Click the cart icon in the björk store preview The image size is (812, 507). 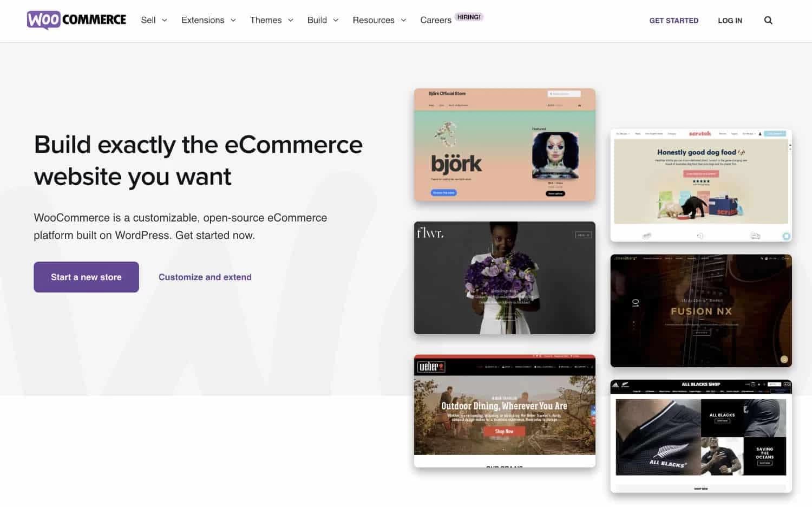pos(580,105)
